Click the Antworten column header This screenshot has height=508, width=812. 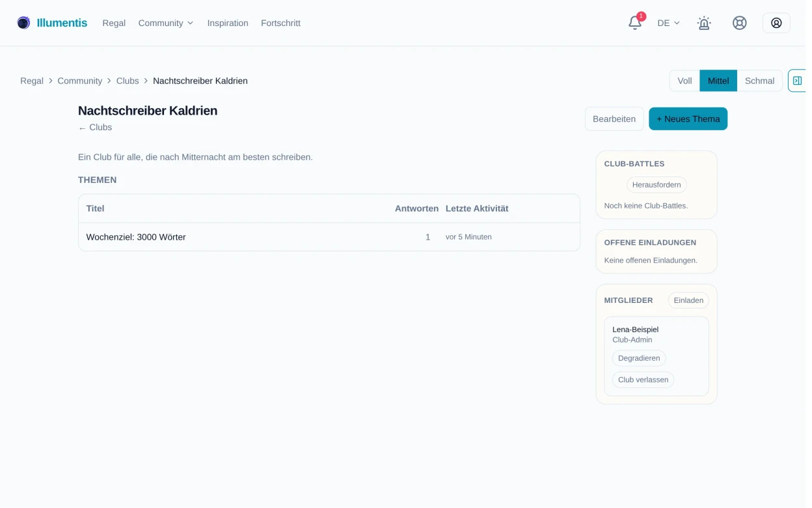416,208
